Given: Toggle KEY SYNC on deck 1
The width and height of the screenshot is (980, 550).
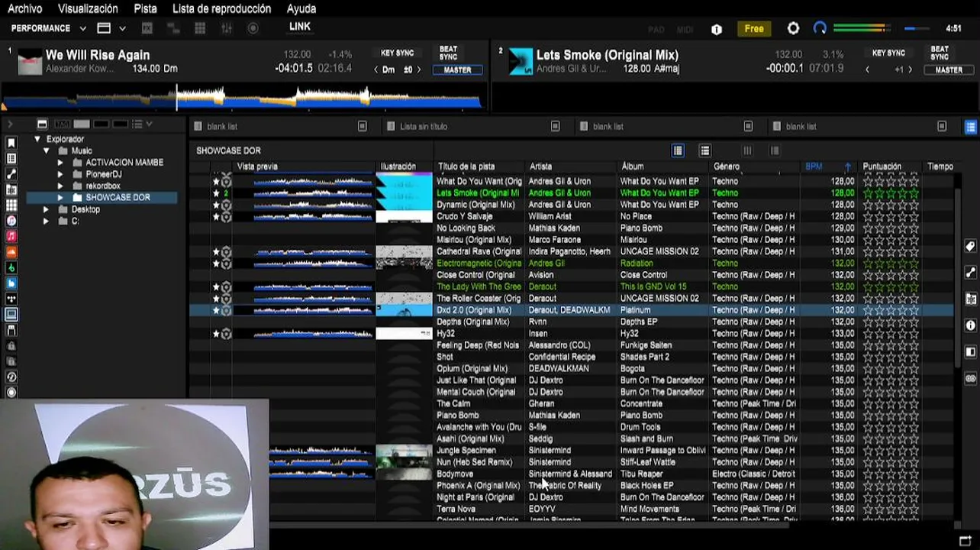Looking at the screenshot, I should point(397,53).
